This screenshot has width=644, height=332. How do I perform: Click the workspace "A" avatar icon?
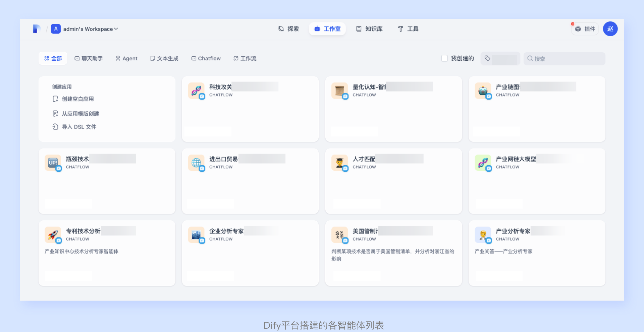tap(56, 29)
